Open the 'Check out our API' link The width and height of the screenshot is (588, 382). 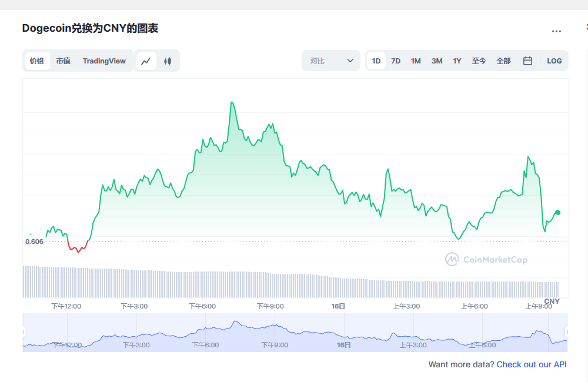coord(532,364)
